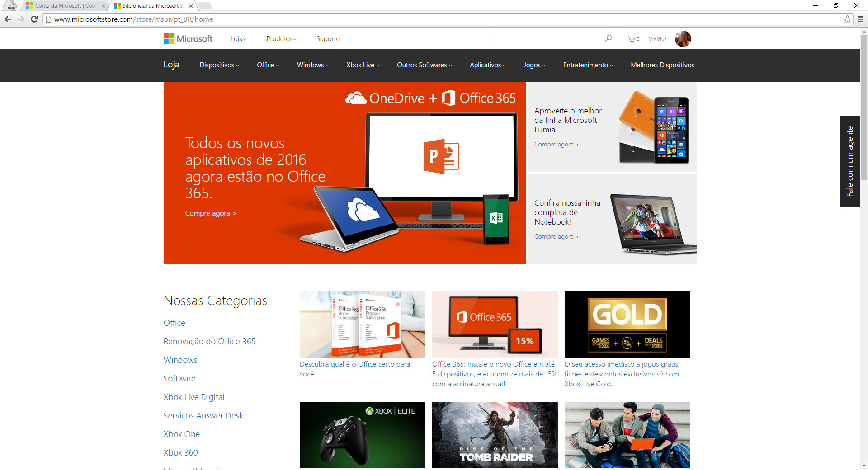Open Renovação do Office 365 category
The image size is (868, 470).
pos(210,342)
